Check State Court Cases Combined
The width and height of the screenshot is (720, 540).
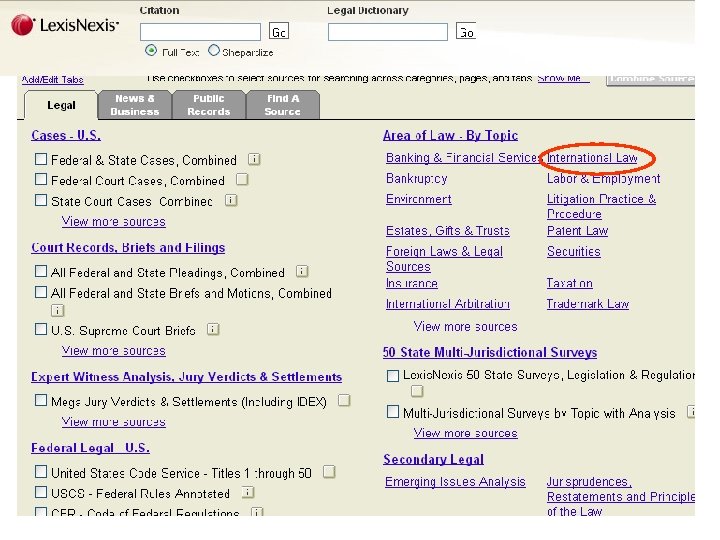(41, 200)
